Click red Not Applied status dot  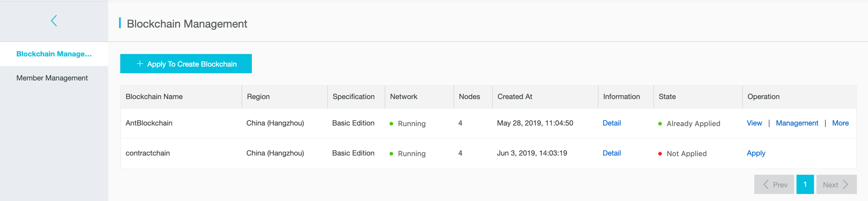coord(660,154)
